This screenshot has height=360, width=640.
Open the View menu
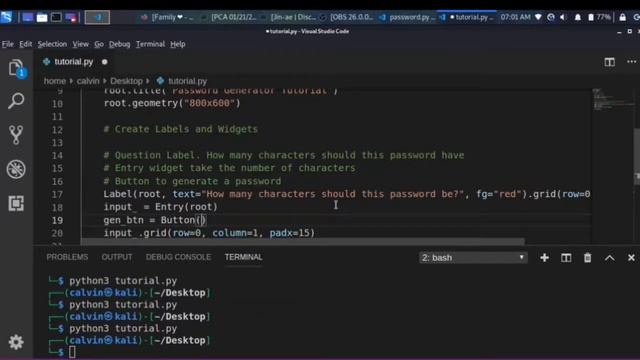[x=80, y=44]
